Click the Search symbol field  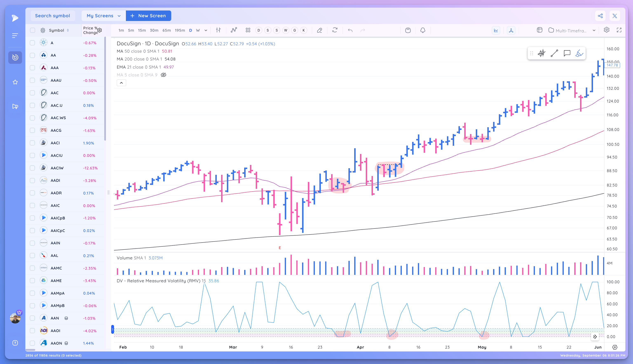pyautogui.click(x=53, y=15)
